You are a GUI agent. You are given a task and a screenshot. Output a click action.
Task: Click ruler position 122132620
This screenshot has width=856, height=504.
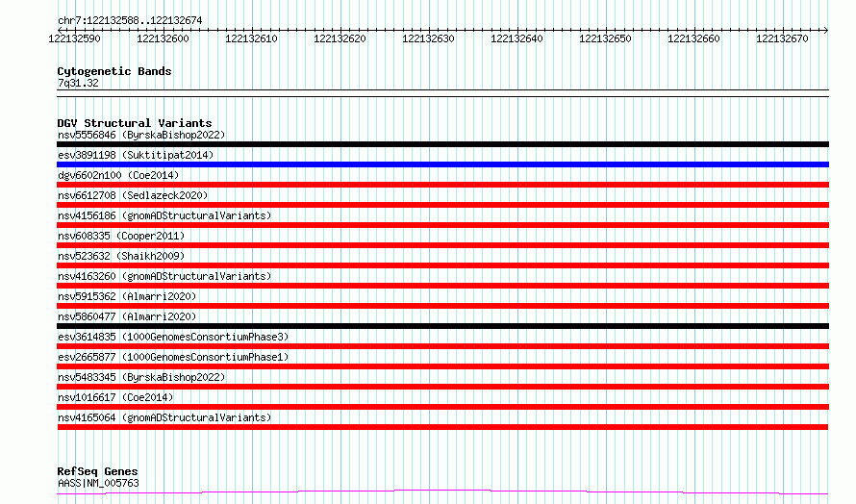point(340,38)
